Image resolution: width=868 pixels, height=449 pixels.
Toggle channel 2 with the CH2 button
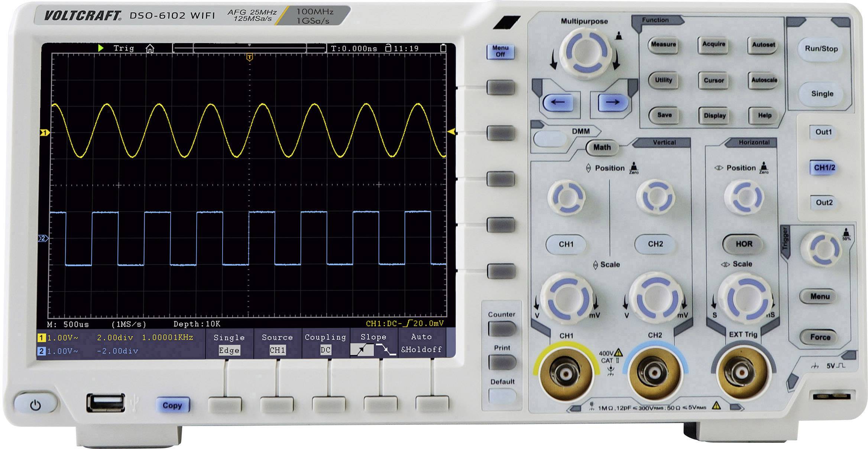pyautogui.click(x=655, y=244)
